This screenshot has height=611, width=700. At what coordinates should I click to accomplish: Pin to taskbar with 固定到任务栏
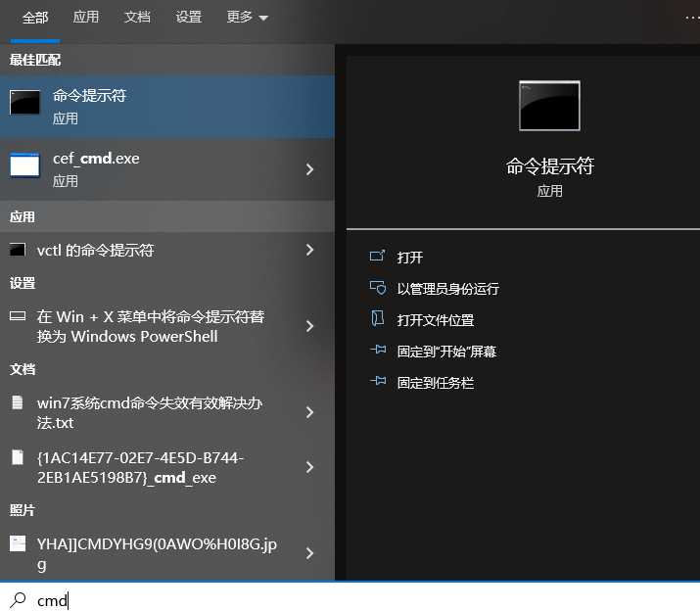point(436,383)
